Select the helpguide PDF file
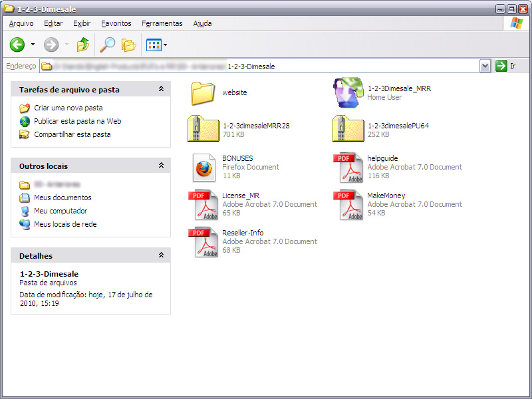Viewport: 532px width, 399px height. click(348, 166)
